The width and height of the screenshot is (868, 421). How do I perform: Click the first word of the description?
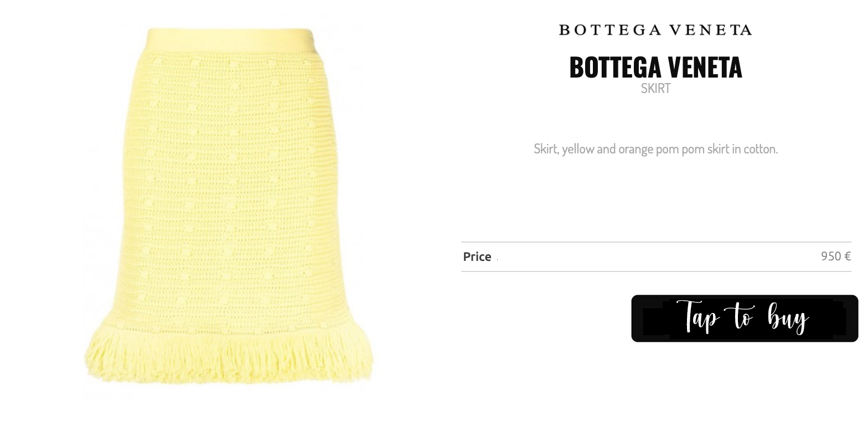[546, 148]
